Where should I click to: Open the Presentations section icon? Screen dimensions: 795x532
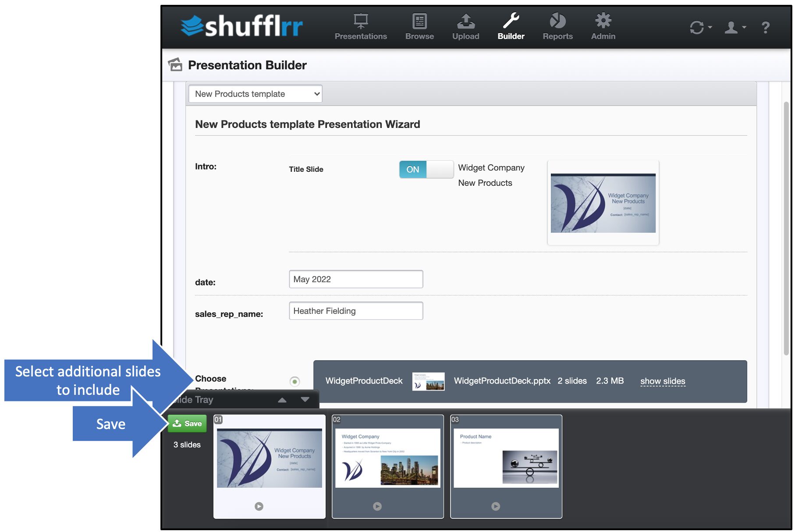click(361, 21)
